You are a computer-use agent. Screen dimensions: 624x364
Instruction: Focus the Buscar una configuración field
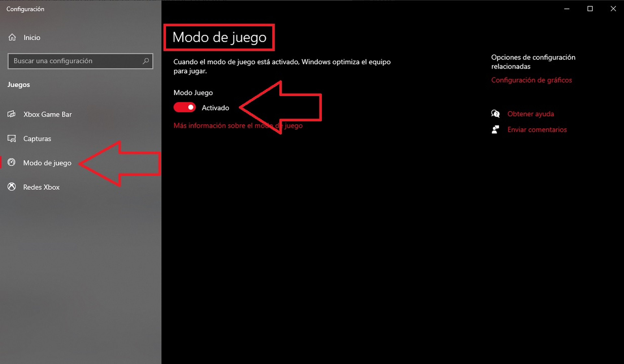pos(80,61)
